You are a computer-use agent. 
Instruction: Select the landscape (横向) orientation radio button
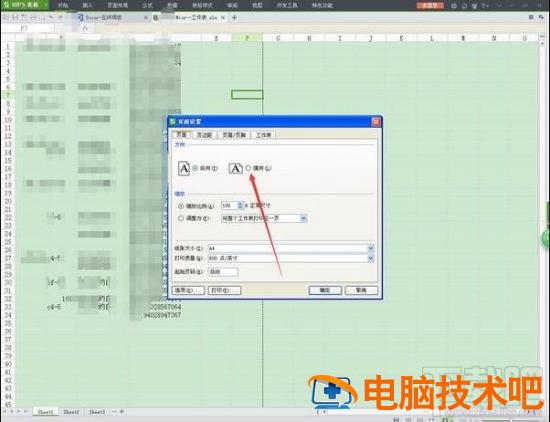(248, 168)
